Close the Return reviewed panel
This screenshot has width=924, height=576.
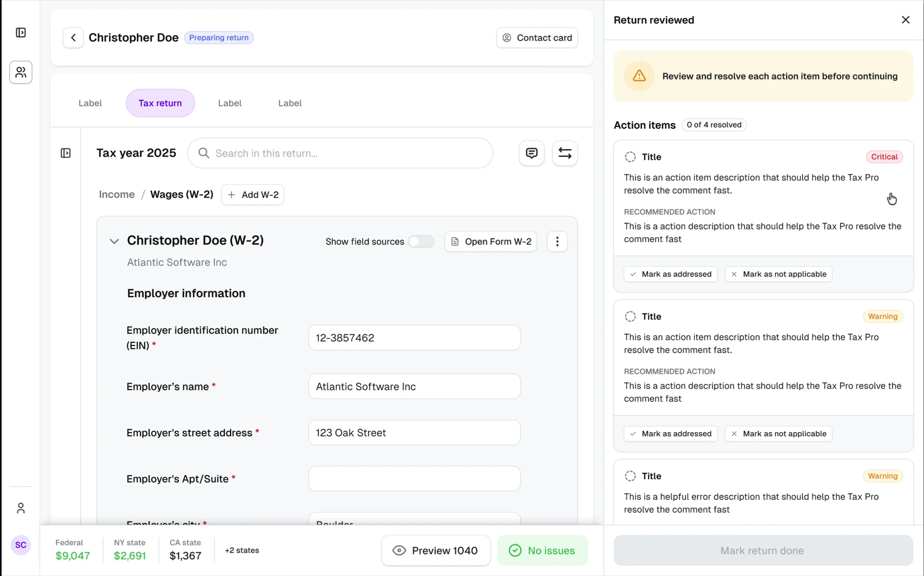point(906,20)
